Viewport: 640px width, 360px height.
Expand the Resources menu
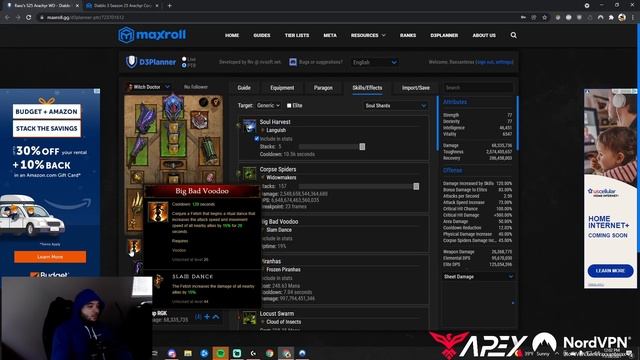coord(368,36)
